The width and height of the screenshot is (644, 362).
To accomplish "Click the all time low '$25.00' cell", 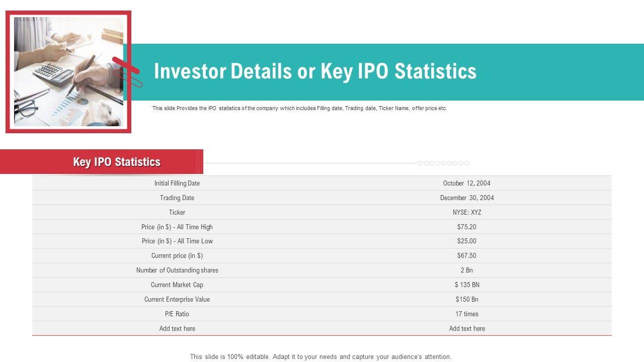I will point(467,241).
